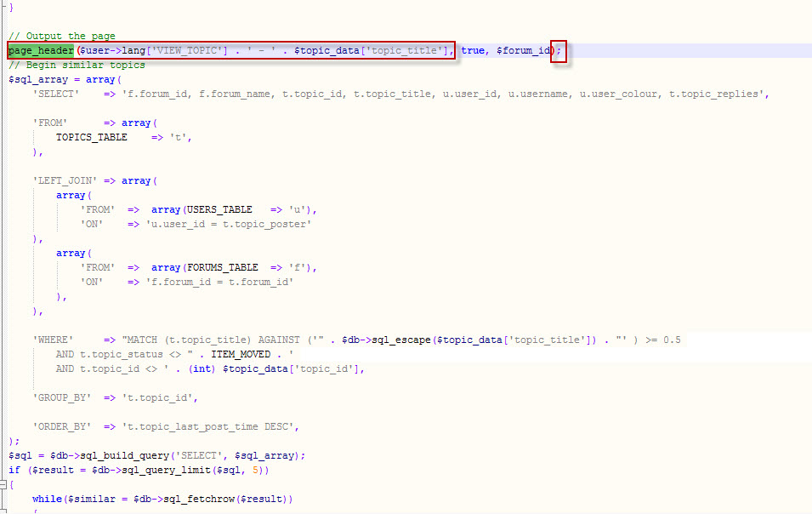
Task: Click the 't' alias value after TOPICS_TABLE
Action: [x=179, y=137]
